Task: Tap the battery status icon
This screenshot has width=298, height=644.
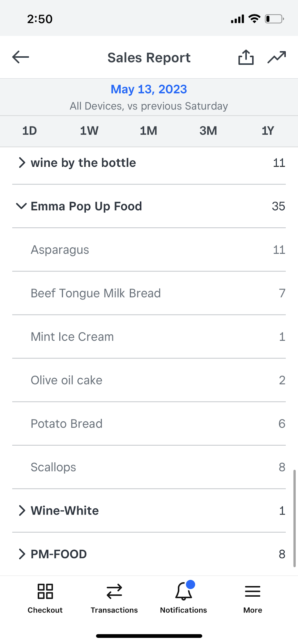Action: click(x=274, y=19)
